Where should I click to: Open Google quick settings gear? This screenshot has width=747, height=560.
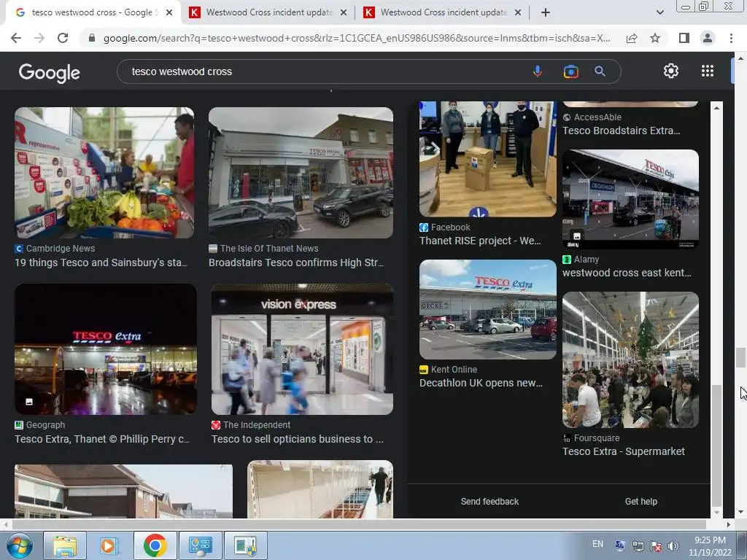671,71
